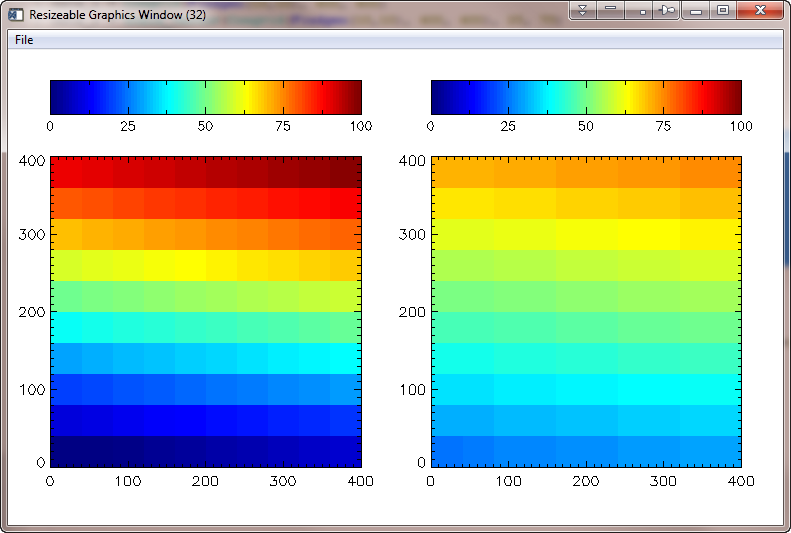Image resolution: width=791 pixels, height=533 pixels.
Task: Click the top dark red row of left plot
Action: coord(205,172)
